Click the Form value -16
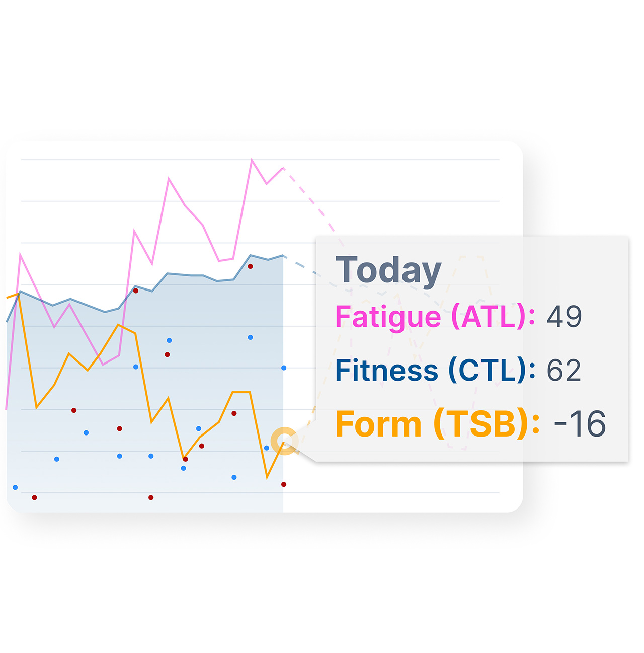 pos(580,424)
